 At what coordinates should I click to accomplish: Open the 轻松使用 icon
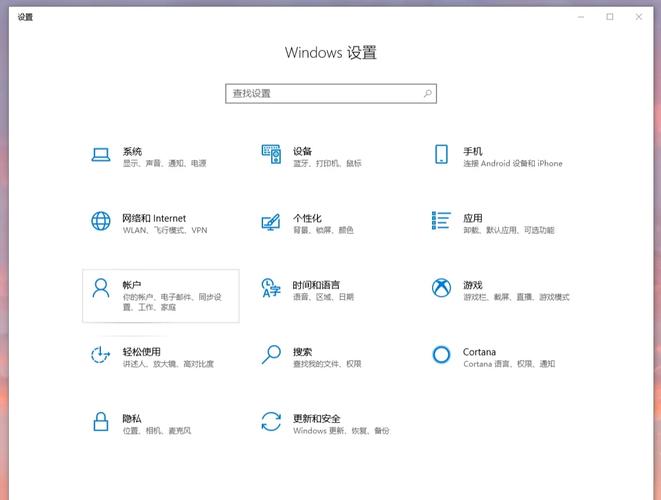click(x=100, y=355)
